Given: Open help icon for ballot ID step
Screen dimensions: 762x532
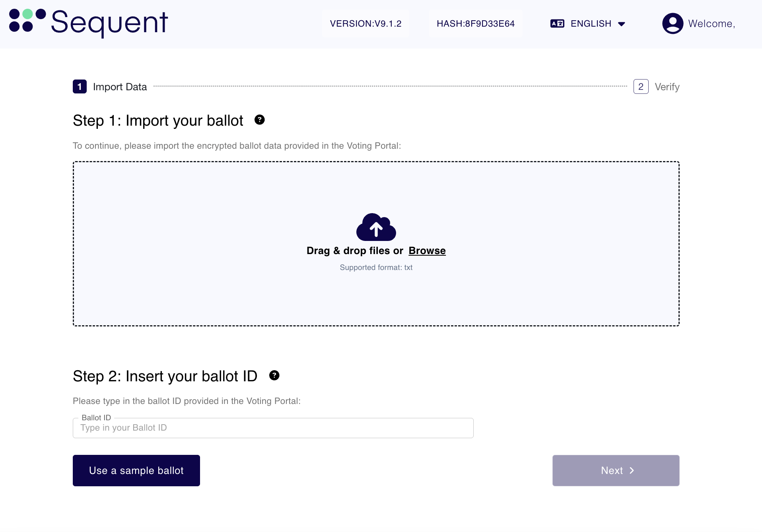Looking at the screenshot, I should pyautogui.click(x=274, y=375).
